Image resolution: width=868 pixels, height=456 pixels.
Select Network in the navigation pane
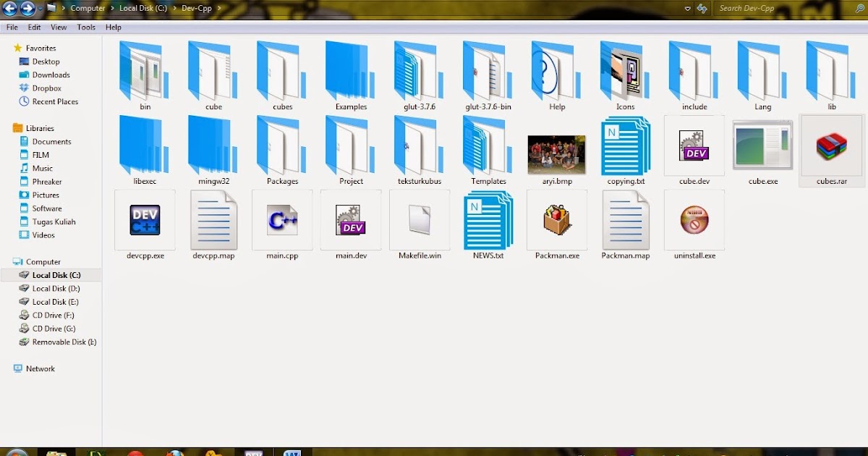(40, 368)
